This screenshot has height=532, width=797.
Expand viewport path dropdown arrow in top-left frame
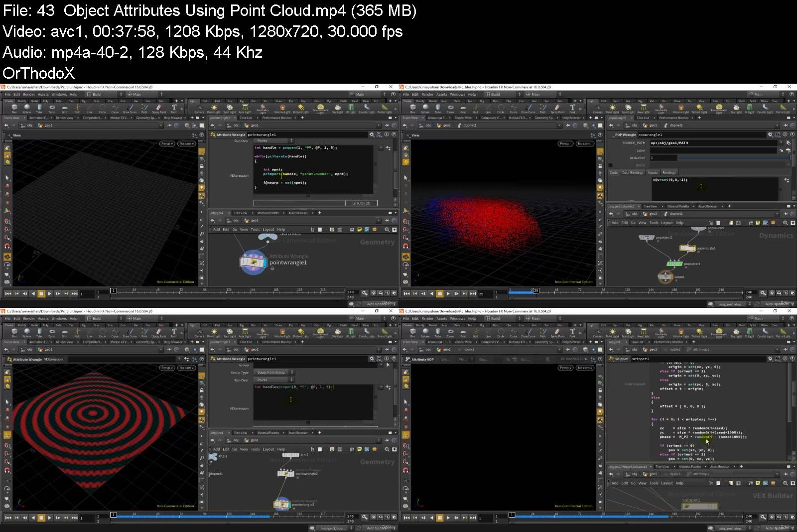[161, 126]
